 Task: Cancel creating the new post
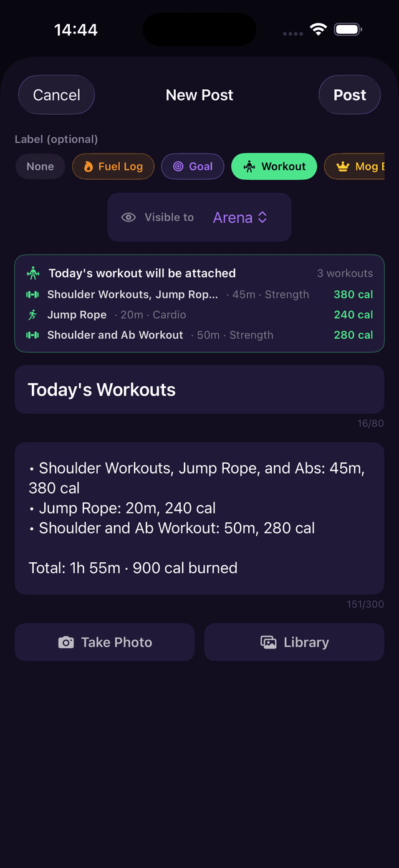[56, 94]
